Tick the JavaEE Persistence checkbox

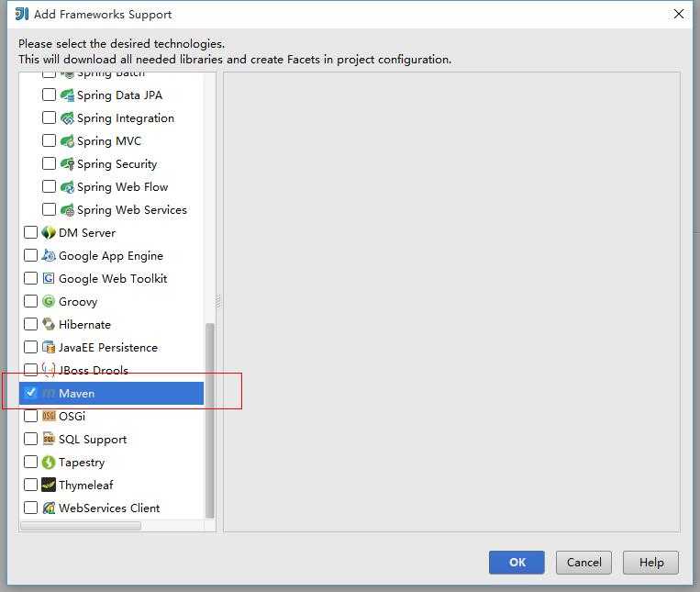30,347
